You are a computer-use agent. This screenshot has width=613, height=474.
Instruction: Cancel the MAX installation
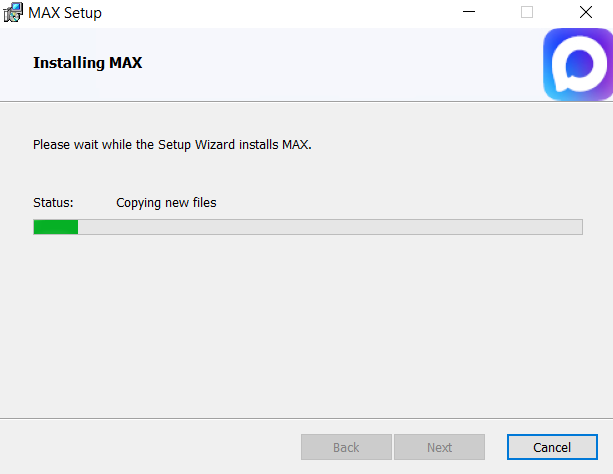click(551, 447)
